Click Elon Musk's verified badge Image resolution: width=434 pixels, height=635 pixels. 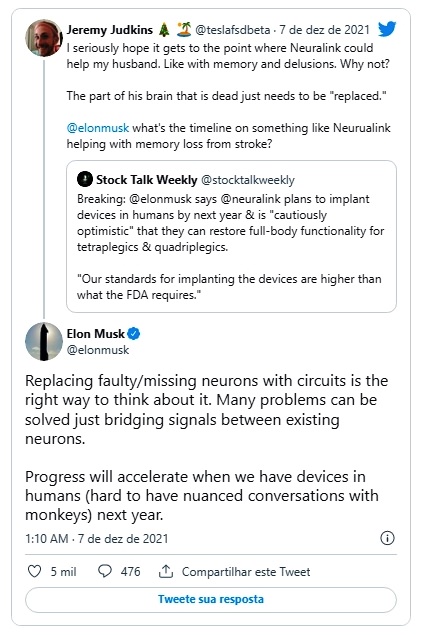pyautogui.click(x=134, y=334)
